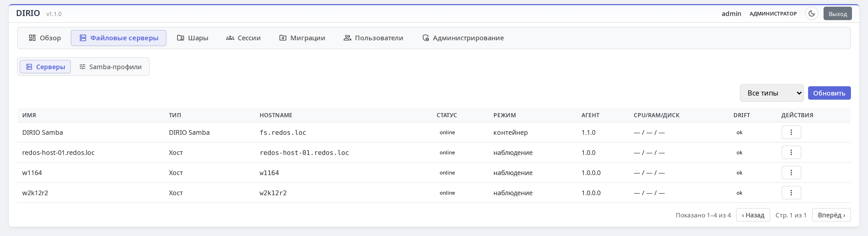This screenshot has height=236, width=868.
Task: Select the w2k12r2 name cell
Action: tap(35, 193)
